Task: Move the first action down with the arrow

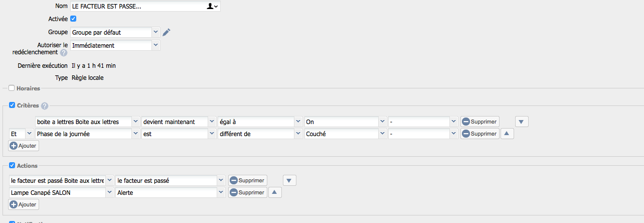Action: pos(289,180)
